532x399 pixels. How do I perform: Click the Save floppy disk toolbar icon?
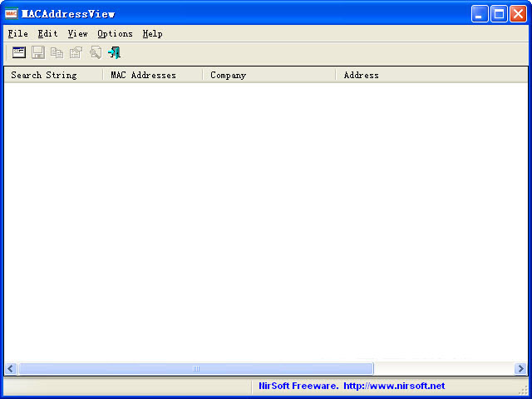tap(38, 52)
